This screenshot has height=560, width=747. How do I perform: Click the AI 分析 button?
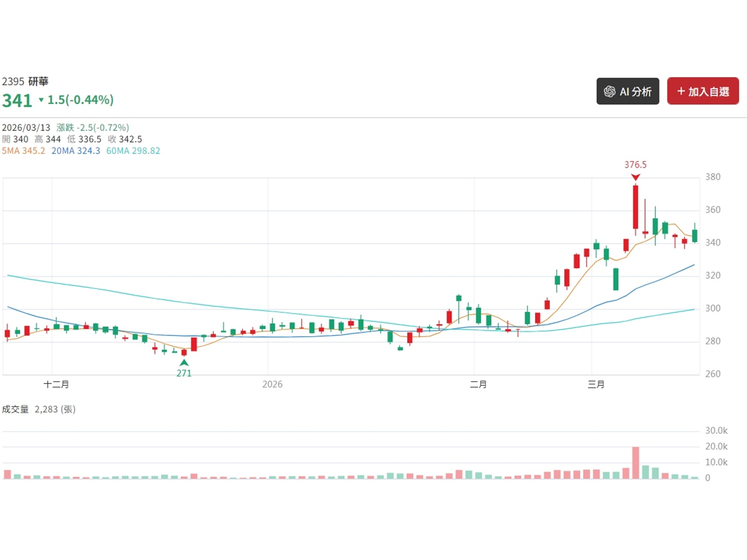coord(627,91)
